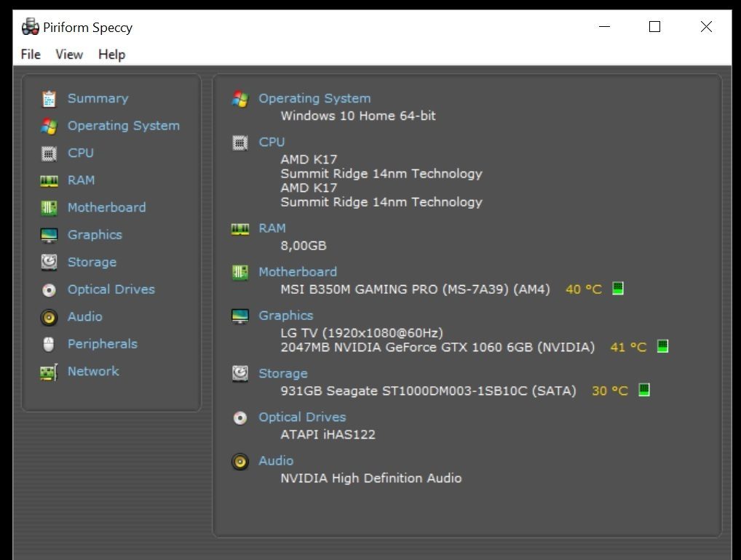Viewport: 741px width, 560px height.
Task: Click the 41 °C graphics temperature value
Action: 628,348
